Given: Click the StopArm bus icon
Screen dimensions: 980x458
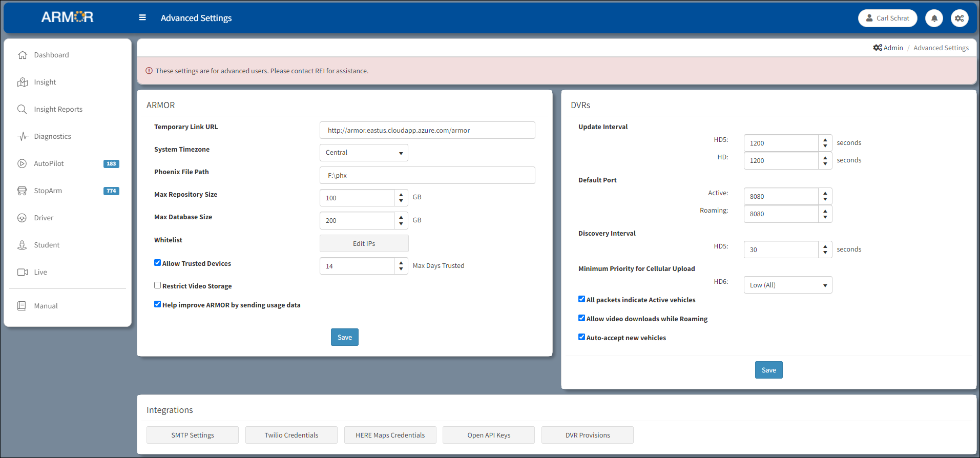Looking at the screenshot, I should pos(22,191).
